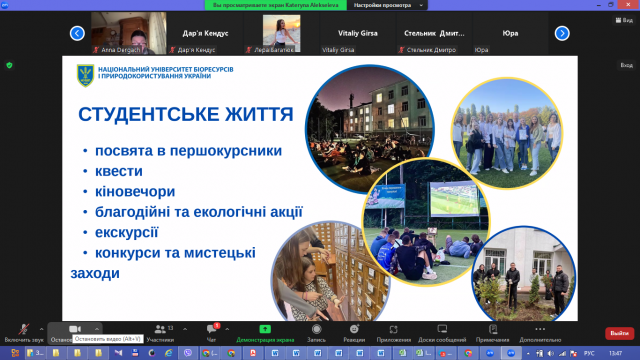Open the Примечания notes icon
The image size is (640, 360).
[493, 329]
